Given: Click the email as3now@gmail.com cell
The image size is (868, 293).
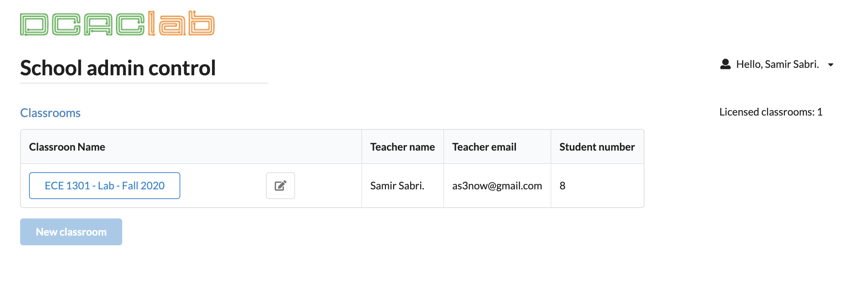Looking at the screenshot, I should pos(497,186).
